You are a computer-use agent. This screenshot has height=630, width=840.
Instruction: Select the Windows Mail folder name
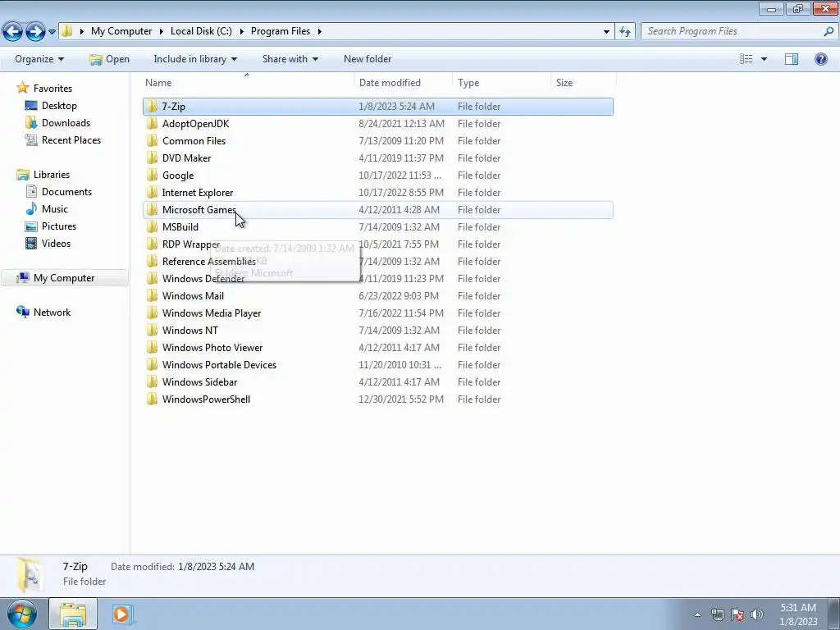(193, 295)
